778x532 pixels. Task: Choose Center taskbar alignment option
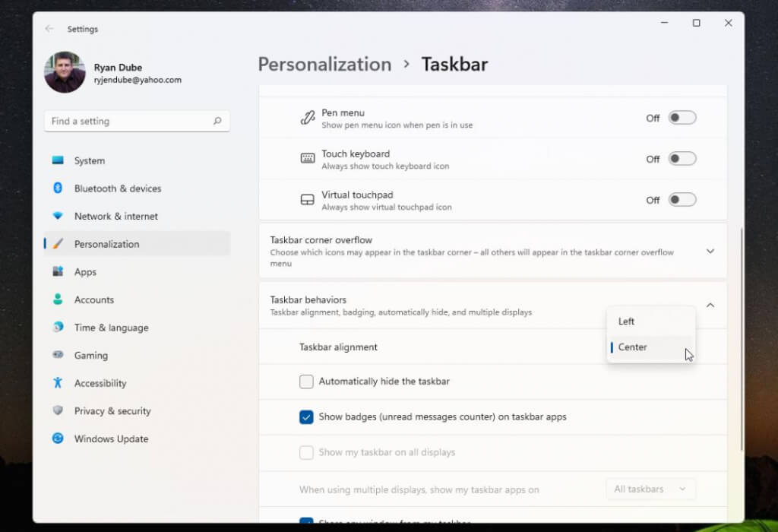(x=633, y=347)
